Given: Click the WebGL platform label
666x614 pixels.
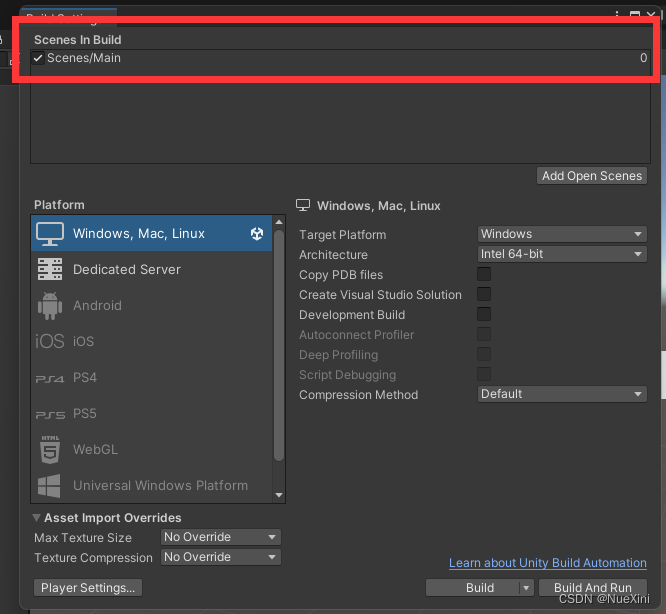Looking at the screenshot, I should click(96, 449).
